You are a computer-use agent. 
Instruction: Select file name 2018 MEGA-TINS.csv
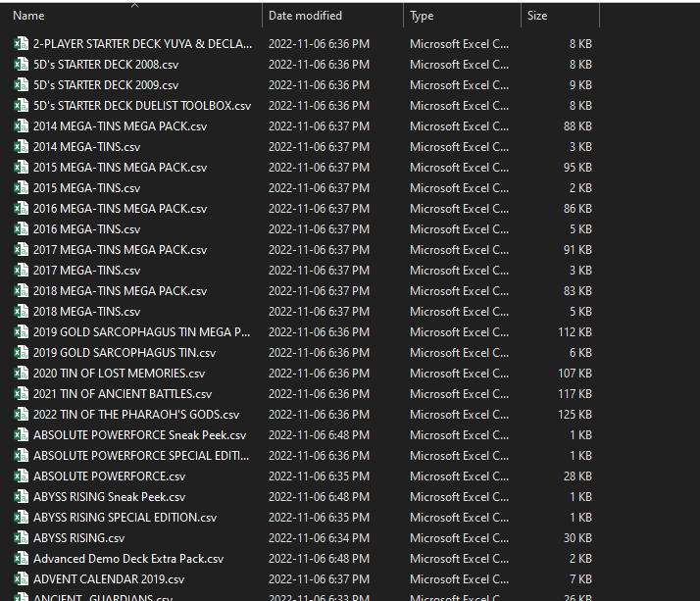86,311
